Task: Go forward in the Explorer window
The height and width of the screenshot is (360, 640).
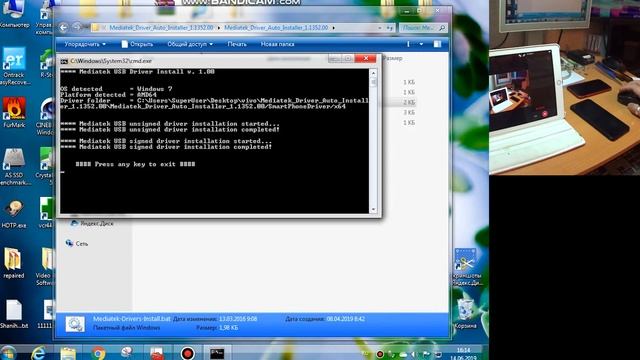Action: tap(77, 27)
